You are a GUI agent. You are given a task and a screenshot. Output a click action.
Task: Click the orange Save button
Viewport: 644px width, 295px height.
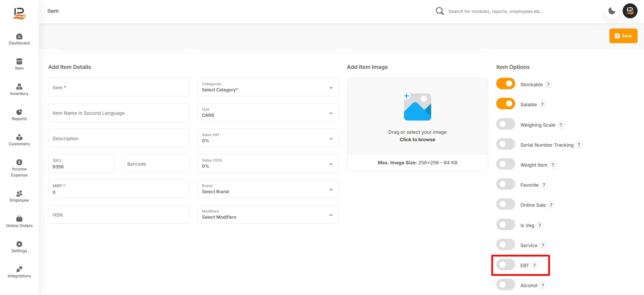[x=623, y=36]
